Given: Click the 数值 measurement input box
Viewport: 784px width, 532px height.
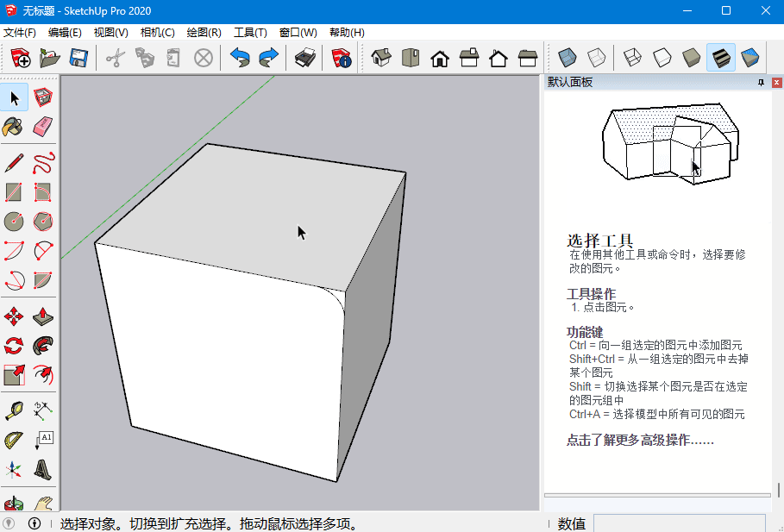Looking at the screenshot, I should (x=678, y=523).
